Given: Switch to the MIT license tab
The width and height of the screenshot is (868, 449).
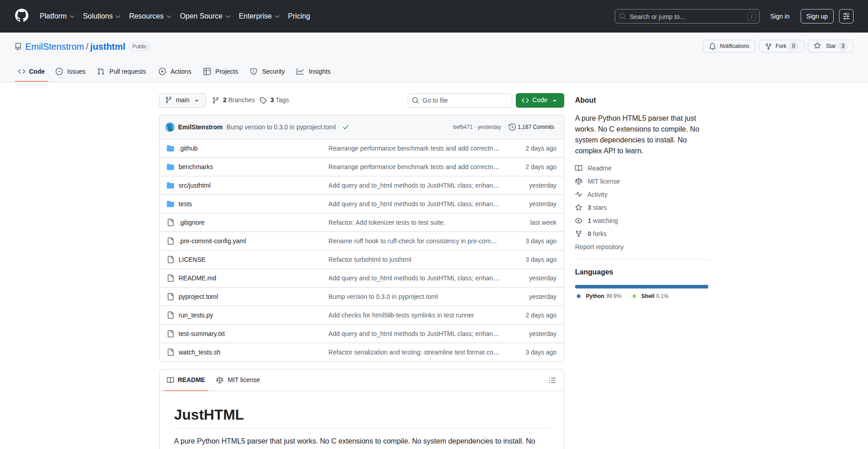Looking at the screenshot, I should [238, 380].
